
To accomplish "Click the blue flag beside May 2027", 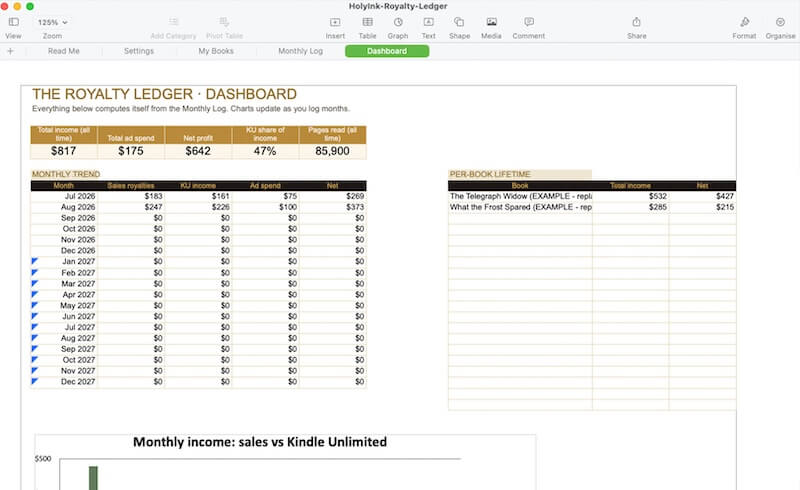I will click(35, 305).
